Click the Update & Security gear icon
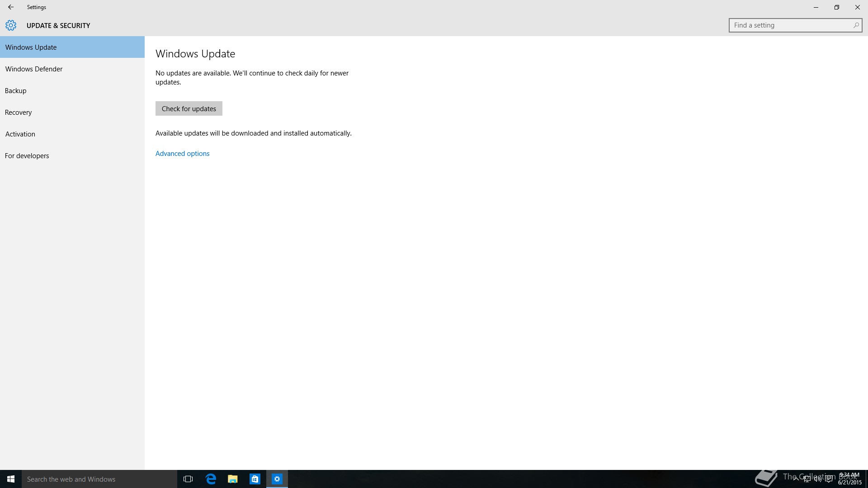This screenshot has width=868, height=488. (x=11, y=25)
